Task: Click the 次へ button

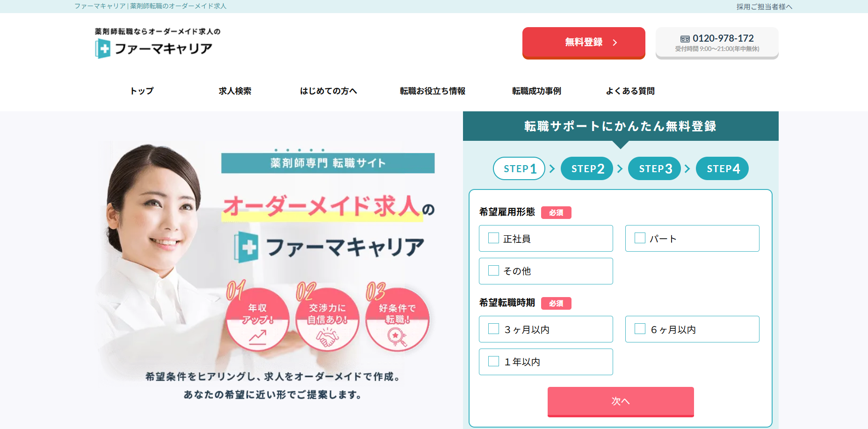Action: point(621,401)
